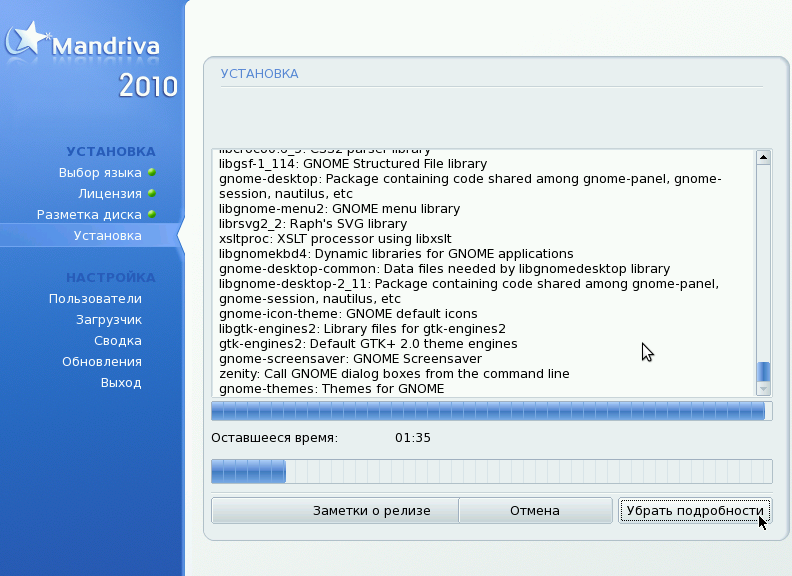Click gnome-themes package line
This screenshot has width=792, height=576.
[331, 389]
